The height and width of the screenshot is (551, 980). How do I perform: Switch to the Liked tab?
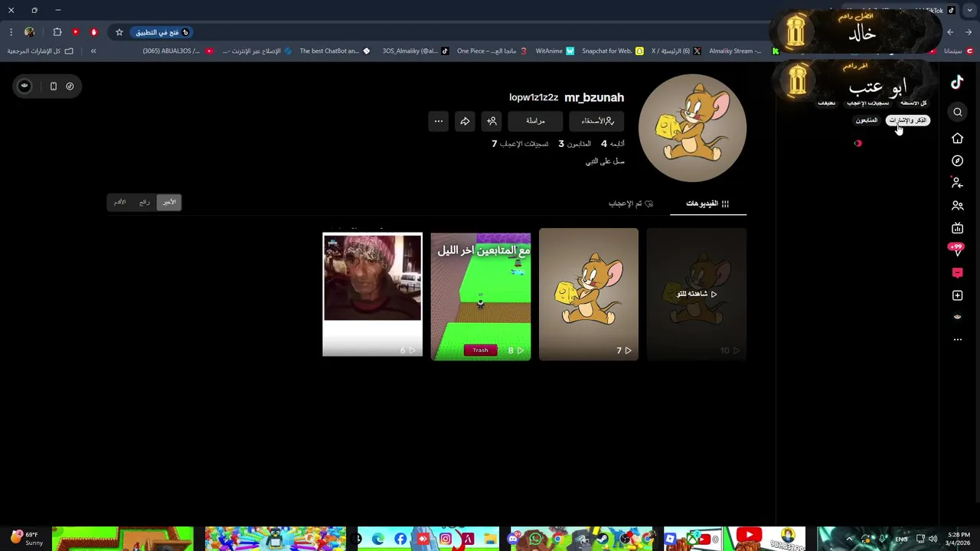631,204
